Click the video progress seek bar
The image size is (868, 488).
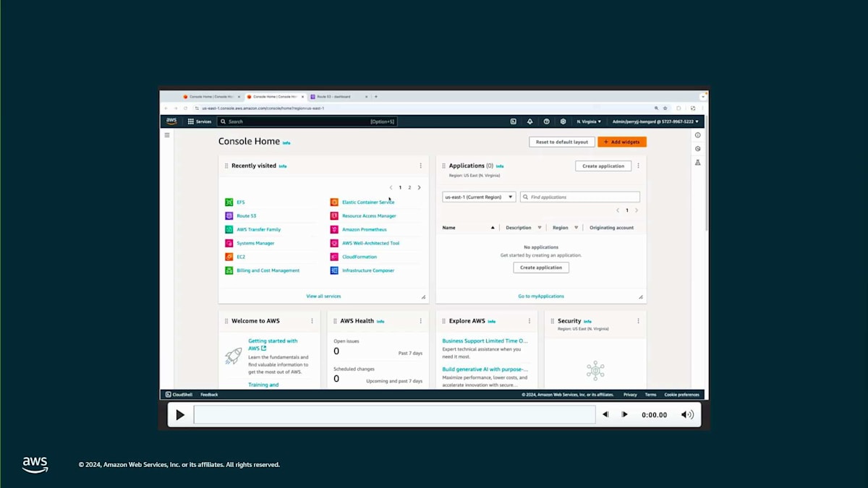tap(395, 415)
